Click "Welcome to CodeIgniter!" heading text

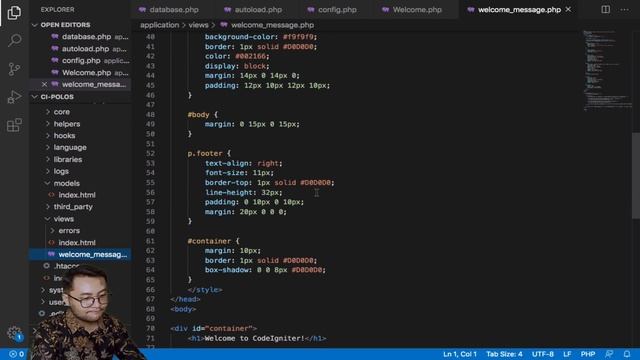click(x=254, y=338)
